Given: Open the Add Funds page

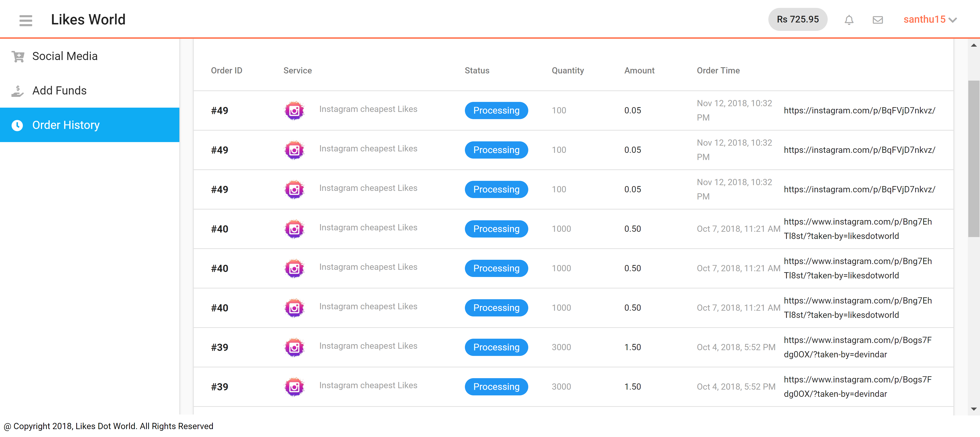Looking at the screenshot, I should (x=59, y=91).
